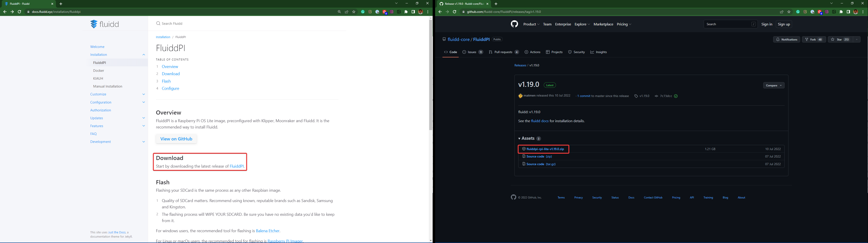This screenshot has height=243, width=868.
Task: Open search tabs chevron in GitHub window
Action: [831, 3]
